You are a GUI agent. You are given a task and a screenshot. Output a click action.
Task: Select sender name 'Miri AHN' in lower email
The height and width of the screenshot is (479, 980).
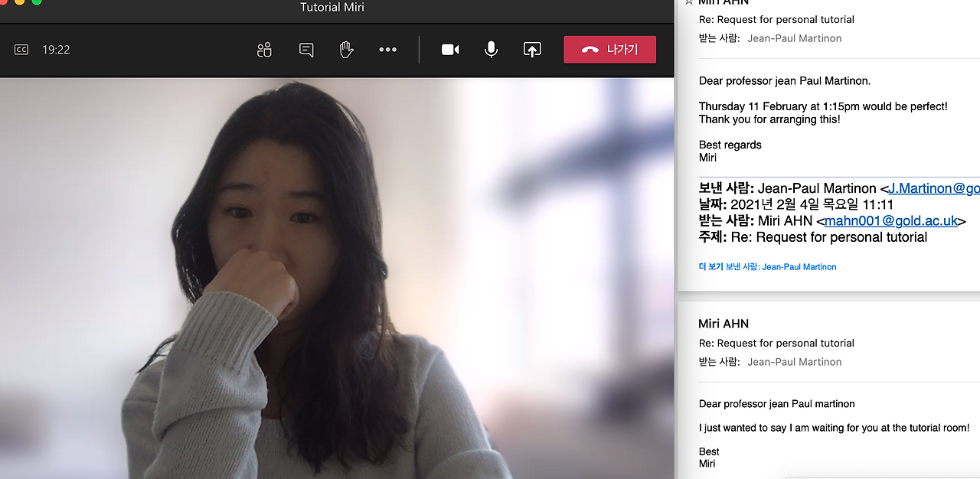coord(724,324)
